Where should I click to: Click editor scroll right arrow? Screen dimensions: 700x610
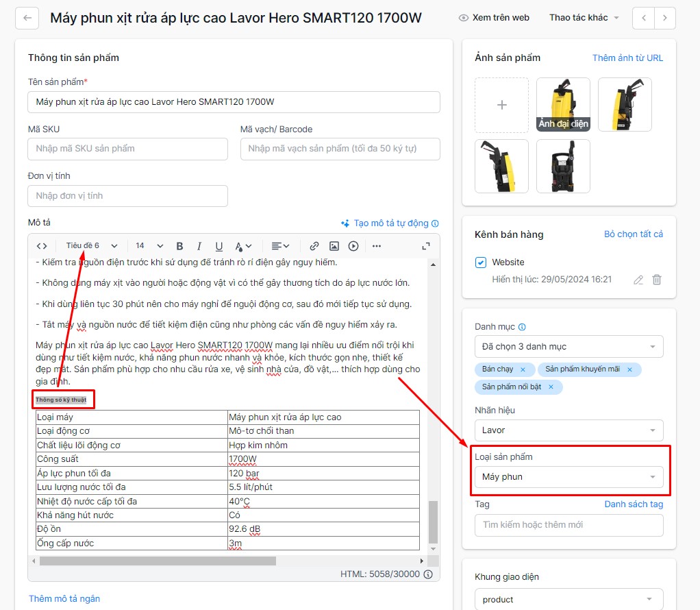[422, 561]
